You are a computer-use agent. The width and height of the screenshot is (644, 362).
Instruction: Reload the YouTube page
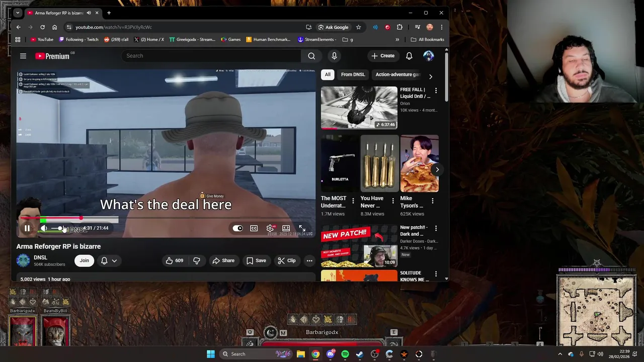pyautogui.click(x=43, y=27)
